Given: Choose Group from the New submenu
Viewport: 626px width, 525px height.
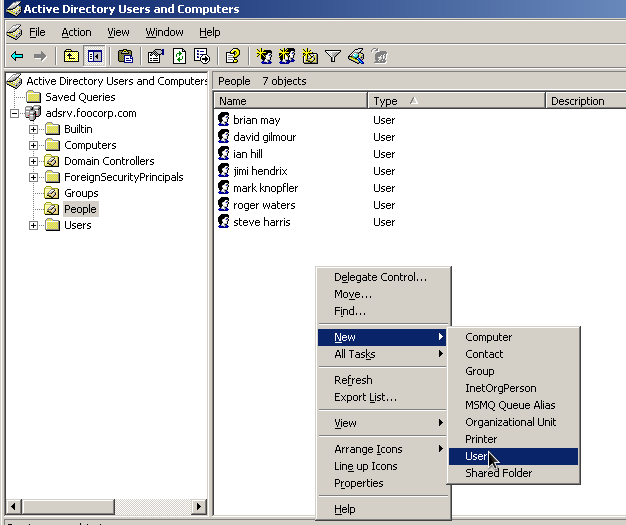Looking at the screenshot, I should click(x=513, y=371).
